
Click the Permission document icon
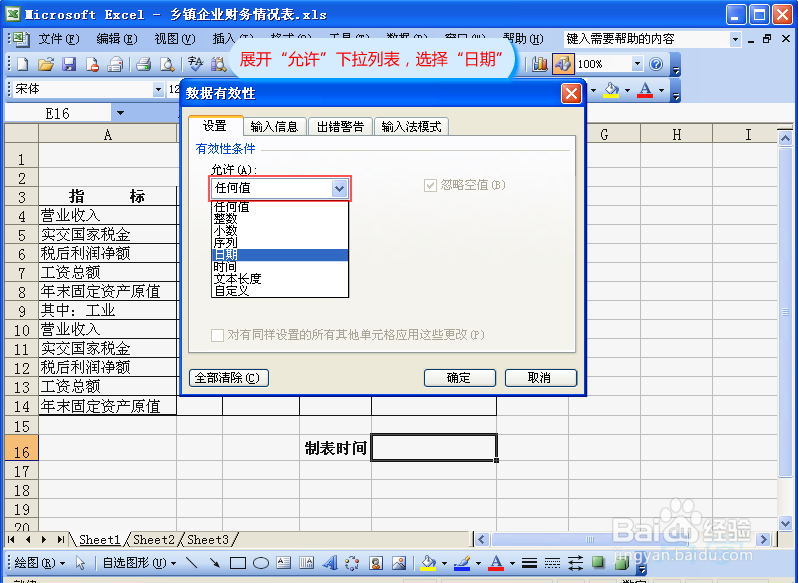(x=92, y=64)
